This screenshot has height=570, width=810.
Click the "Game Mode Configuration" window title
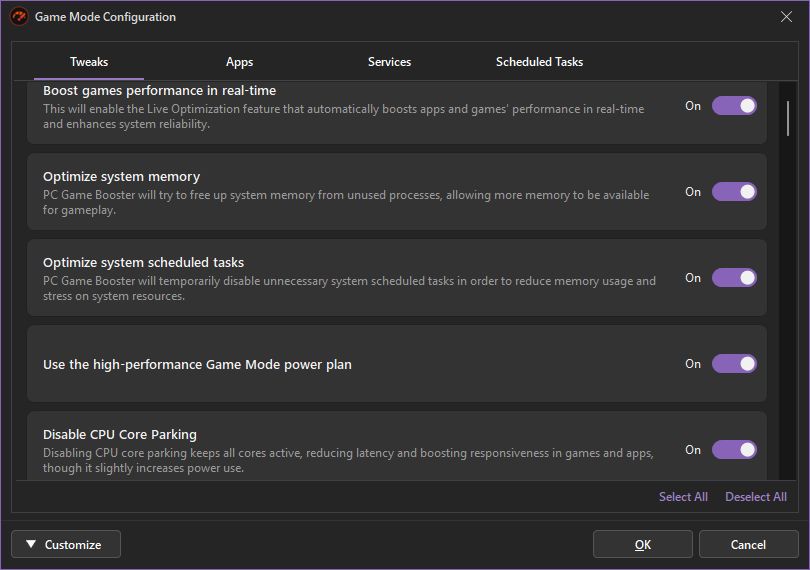tap(105, 17)
